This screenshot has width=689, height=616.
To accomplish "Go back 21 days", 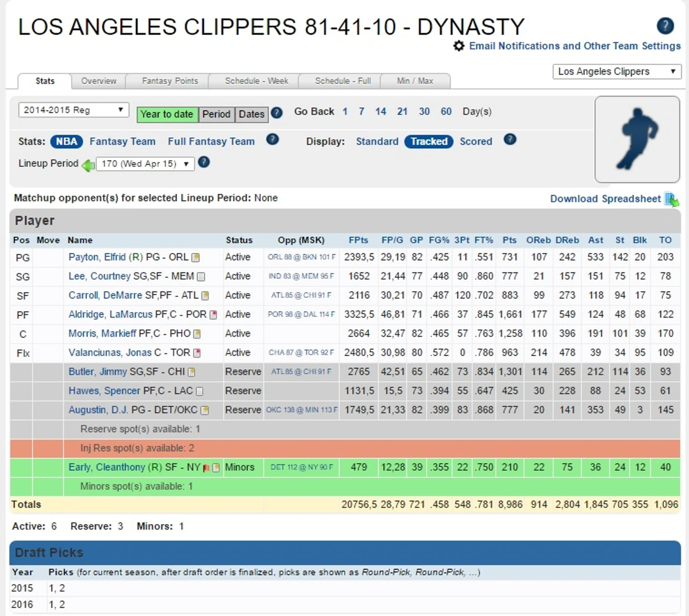I will (x=402, y=112).
